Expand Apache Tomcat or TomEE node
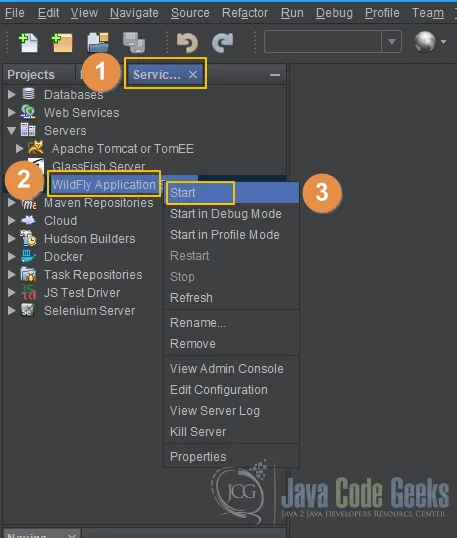 click(x=20, y=148)
